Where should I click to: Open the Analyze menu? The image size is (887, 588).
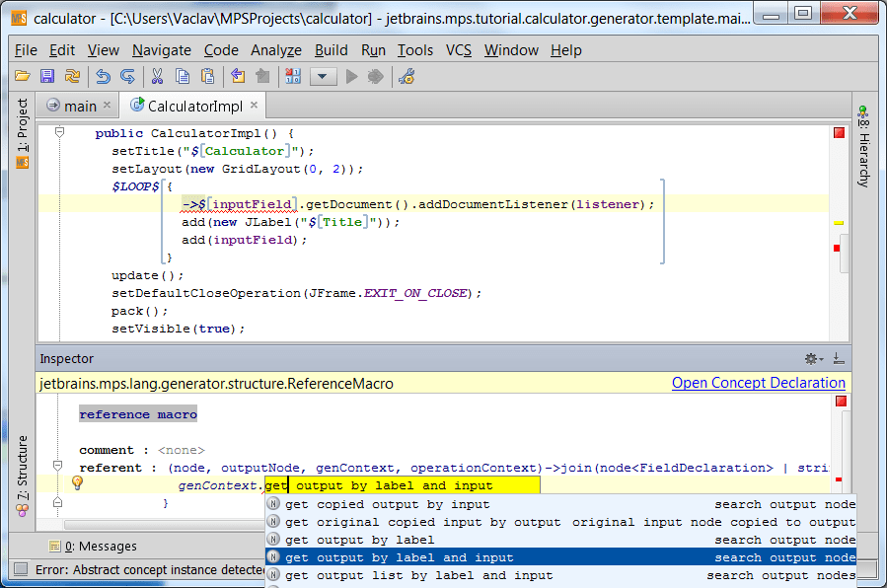(276, 50)
